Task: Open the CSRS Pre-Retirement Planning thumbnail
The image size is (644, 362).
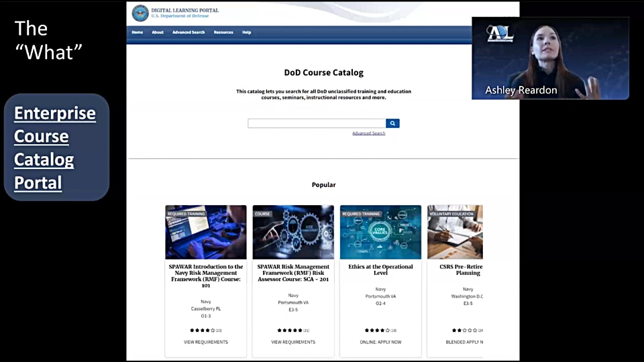Action: [455, 233]
